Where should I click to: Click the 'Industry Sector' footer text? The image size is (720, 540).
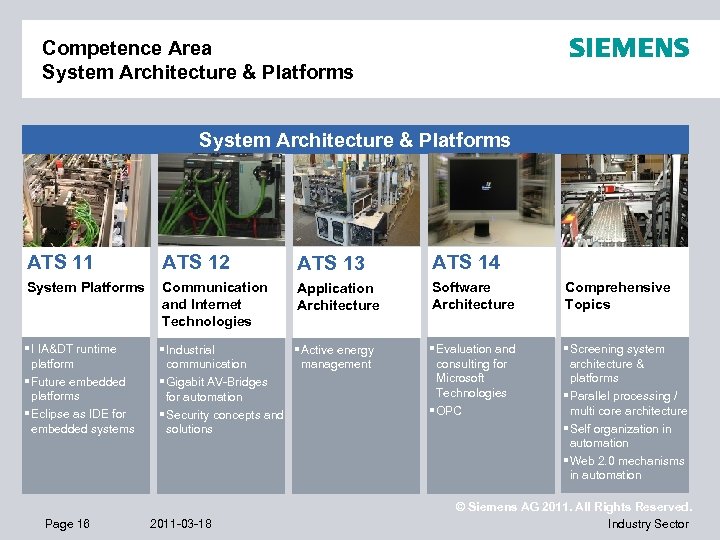648,524
